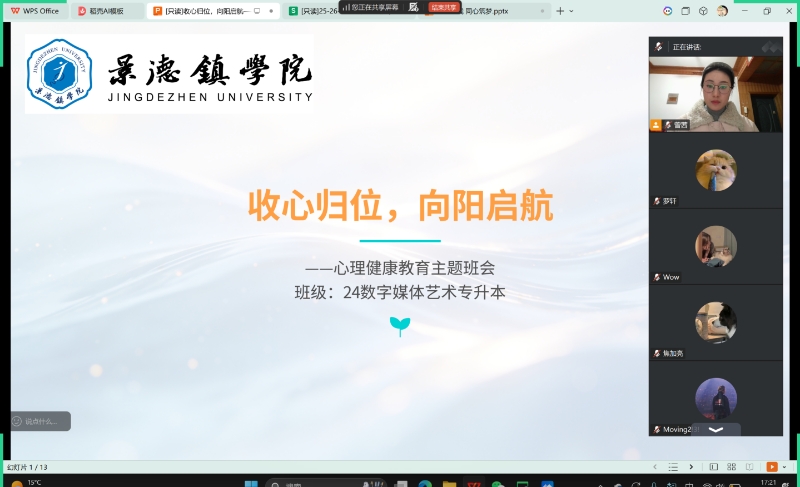Switch to slide sorter grid view
This screenshot has width=800, height=487.
tap(730, 467)
